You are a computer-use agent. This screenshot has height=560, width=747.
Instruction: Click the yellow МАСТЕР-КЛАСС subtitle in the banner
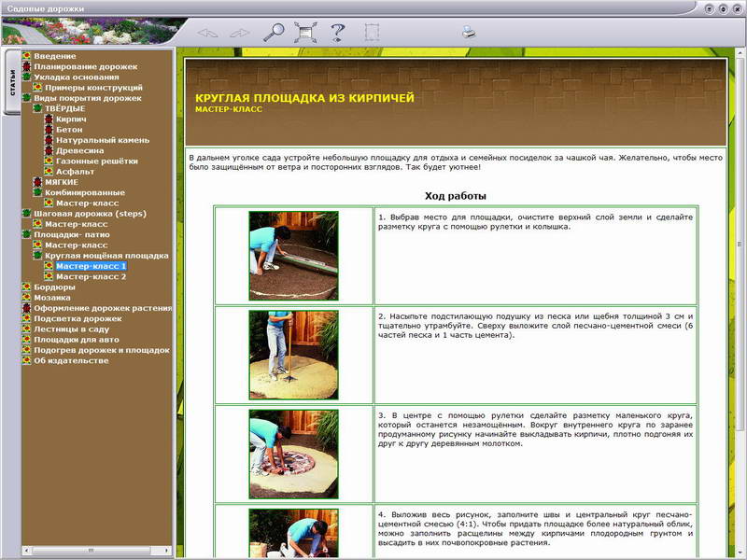pyautogui.click(x=229, y=109)
